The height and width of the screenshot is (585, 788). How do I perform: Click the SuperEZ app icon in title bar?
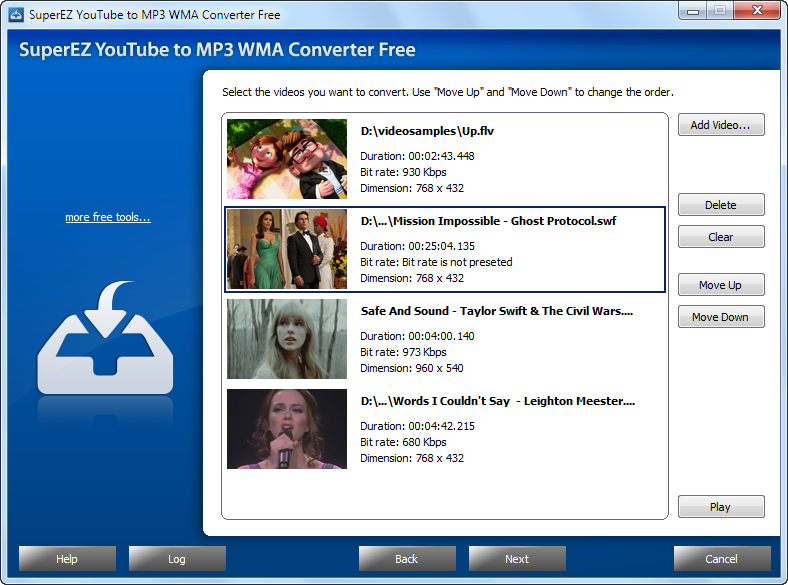pyautogui.click(x=16, y=15)
